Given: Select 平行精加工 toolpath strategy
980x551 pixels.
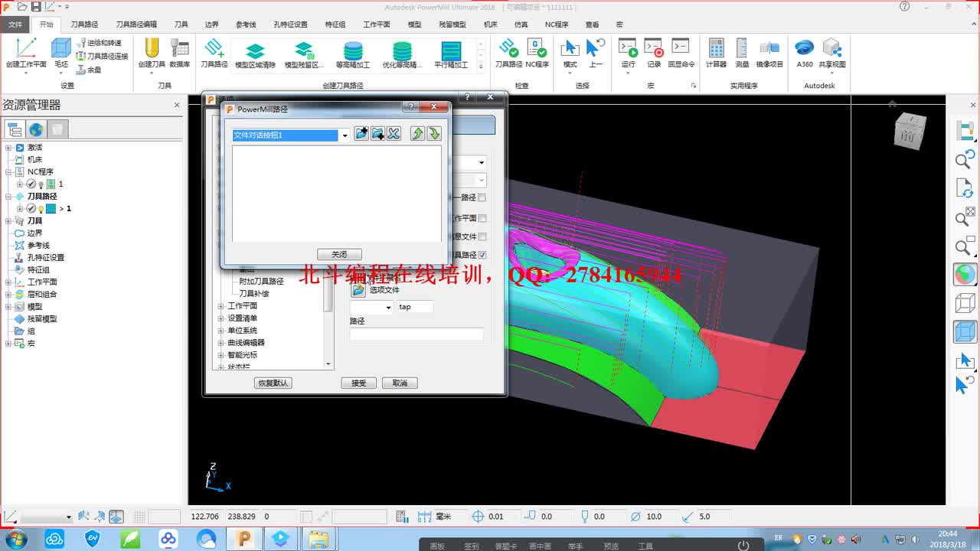Looking at the screenshot, I should (x=451, y=55).
